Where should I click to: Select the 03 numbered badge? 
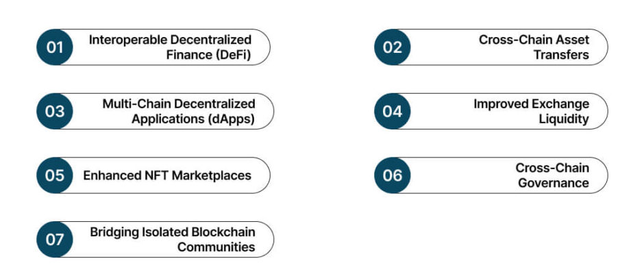click(55, 112)
